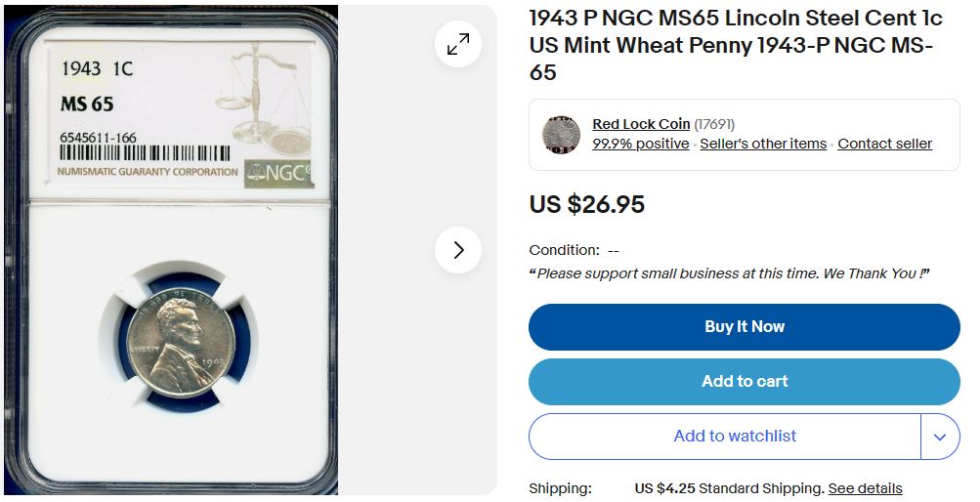Go to the next photo arrow
This screenshot has width=980, height=502.
(458, 250)
